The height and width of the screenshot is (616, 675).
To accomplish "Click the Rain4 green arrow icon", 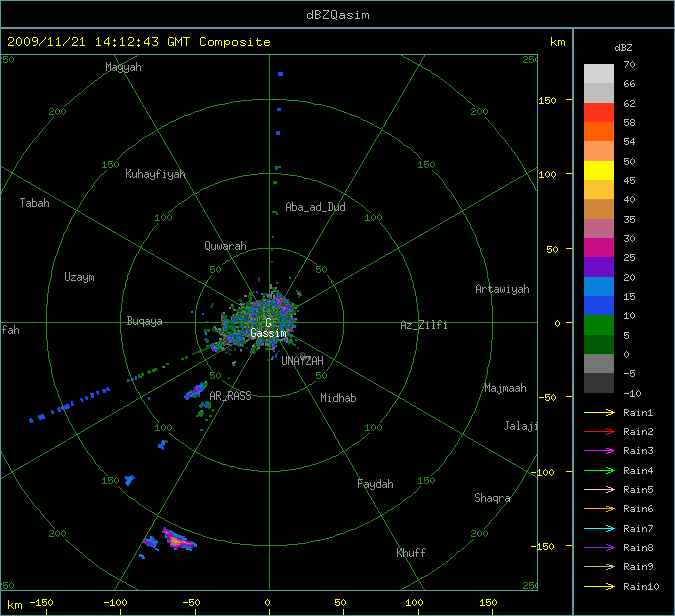I will pyautogui.click(x=599, y=471).
